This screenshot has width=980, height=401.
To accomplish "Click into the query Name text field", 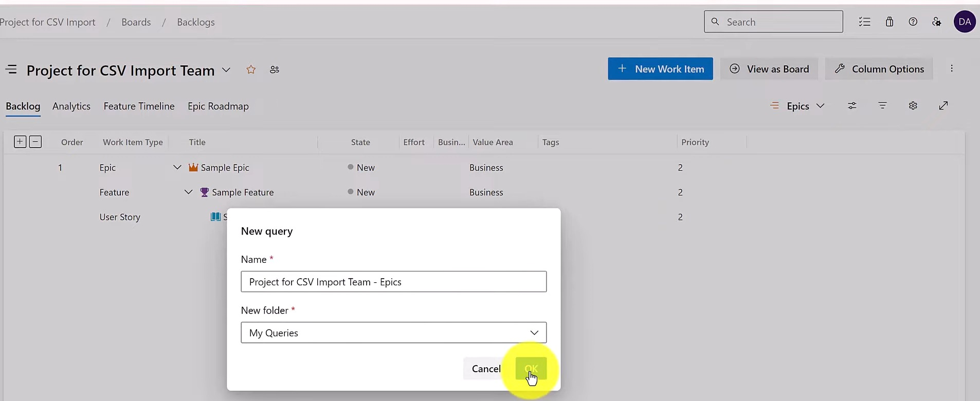I will [393, 282].
